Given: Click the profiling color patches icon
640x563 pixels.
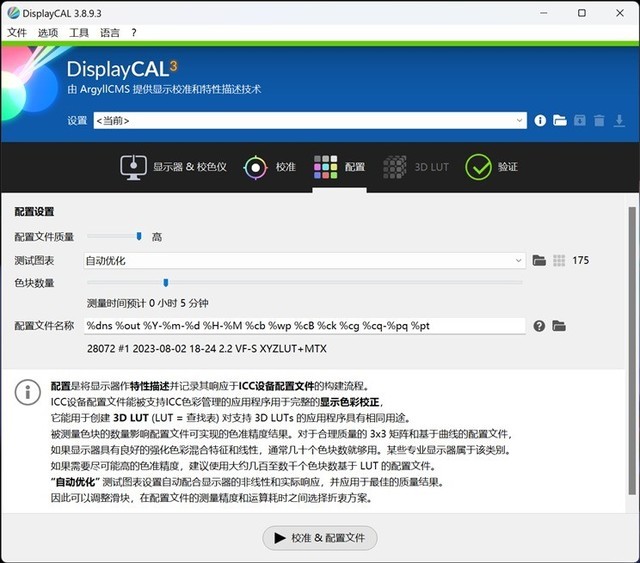Looking at the screenshot, I should pos(326,167).
